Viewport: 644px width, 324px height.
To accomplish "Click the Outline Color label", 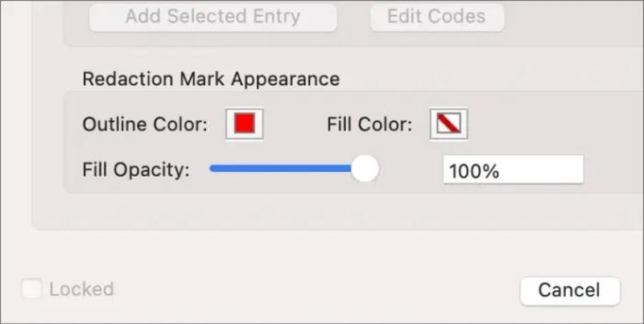I will click(145, 125).
